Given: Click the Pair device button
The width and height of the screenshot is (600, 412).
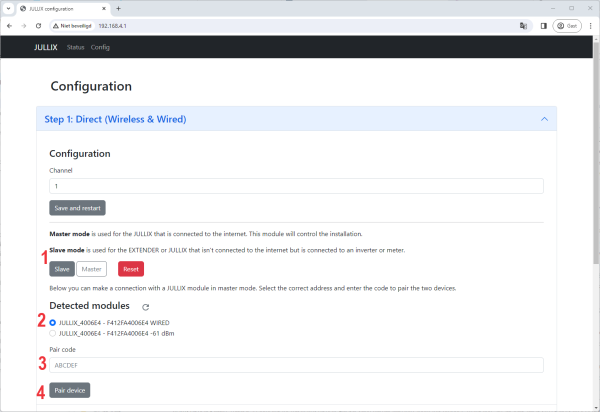Looking at the screenshot, I should coord(70,390).
